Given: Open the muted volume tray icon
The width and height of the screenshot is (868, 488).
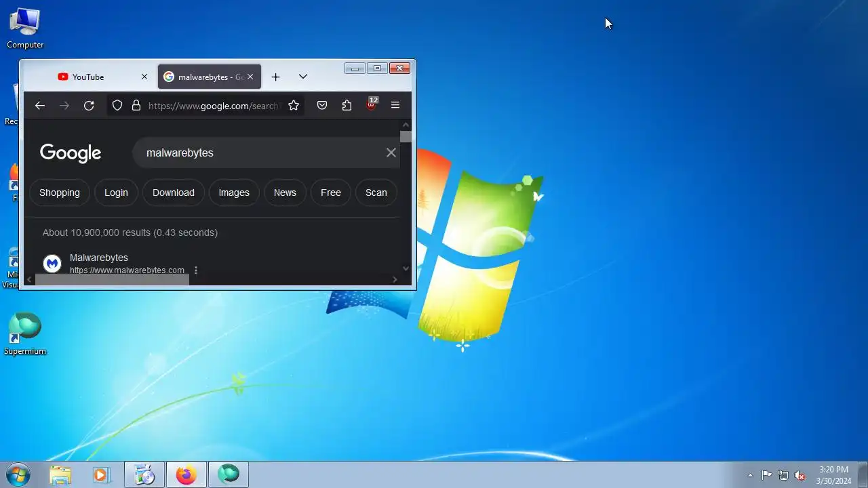Looking at the screenshot, I should 800,475.
